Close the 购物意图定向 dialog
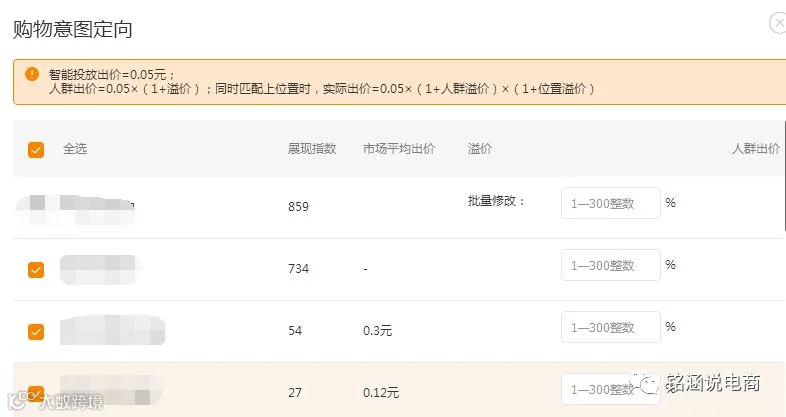786x417 pixels. pos(778,23)
